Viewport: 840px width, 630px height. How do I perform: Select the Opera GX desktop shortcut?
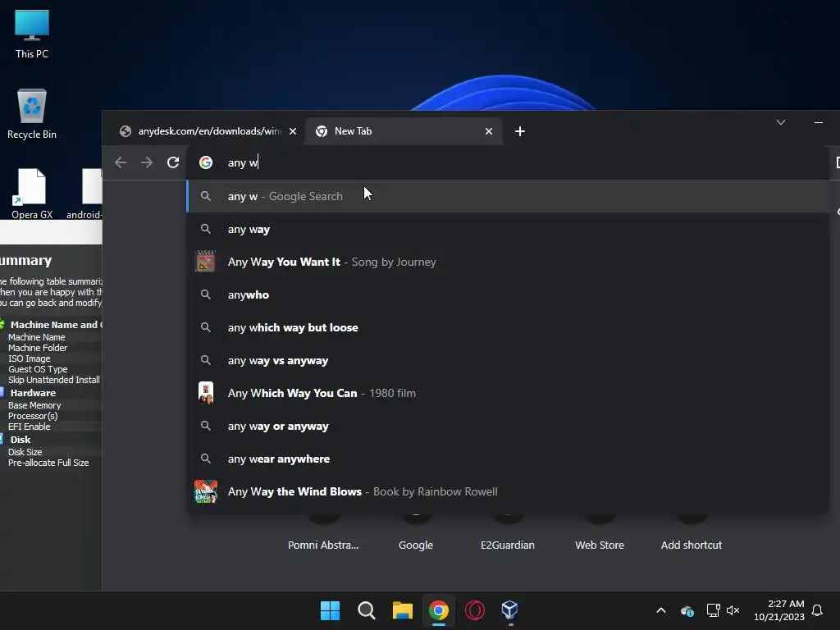tap(32, 194)
